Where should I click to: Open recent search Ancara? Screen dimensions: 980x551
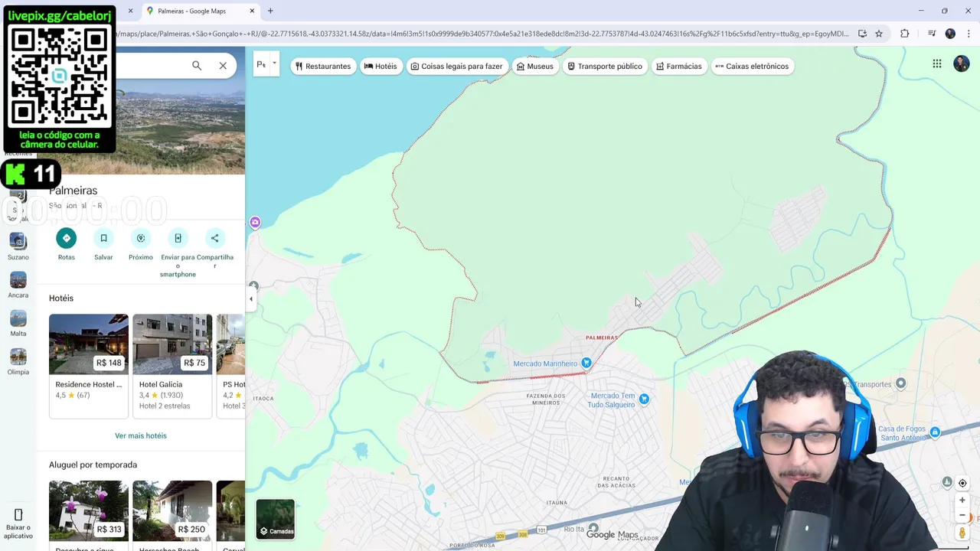18,285
